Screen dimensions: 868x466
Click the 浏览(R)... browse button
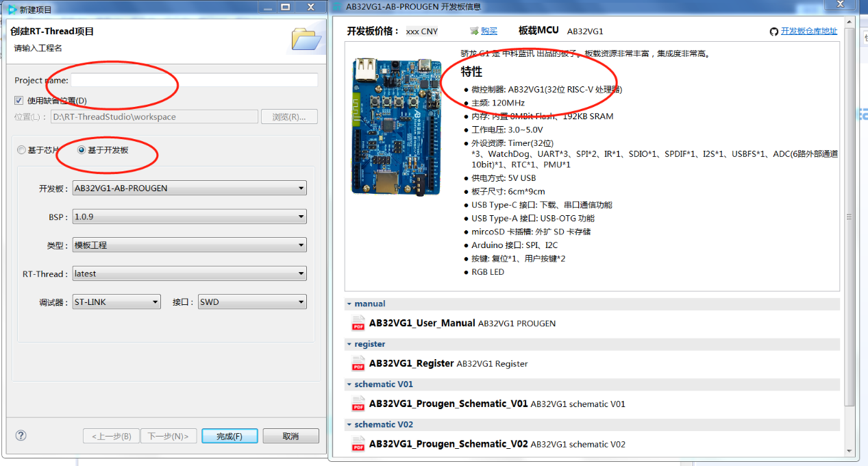[289, 116]
